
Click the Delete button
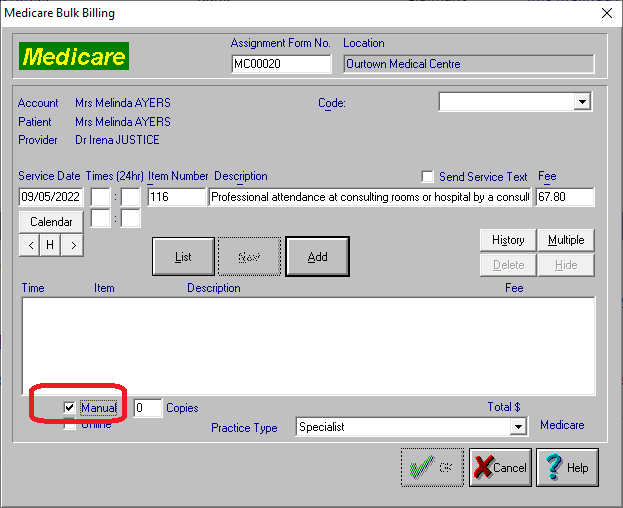coord(508,265)
